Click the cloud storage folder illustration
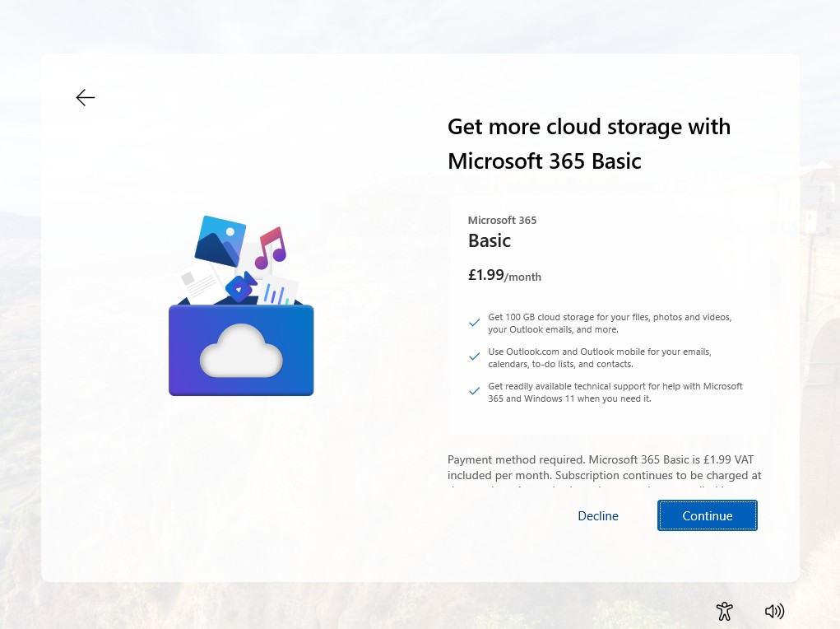The image size is (840, 629). click(241, 305)
